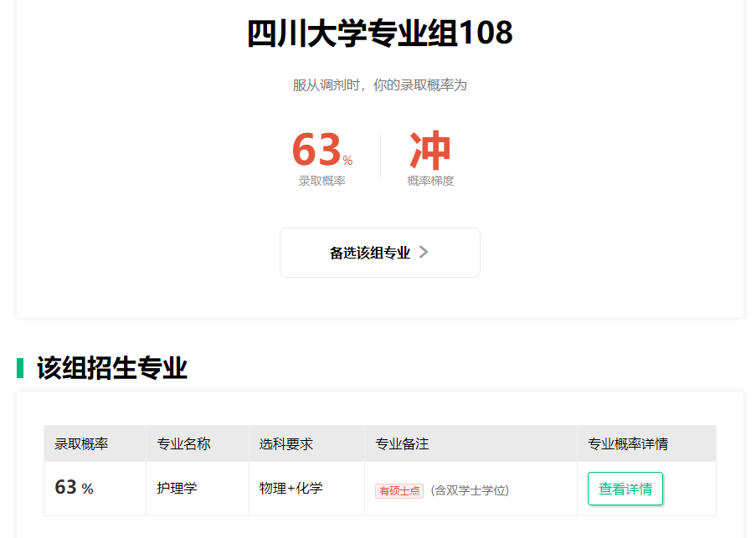Click the 含双学士学位 note text
756x538 pixels.
[x=470, y=490]
